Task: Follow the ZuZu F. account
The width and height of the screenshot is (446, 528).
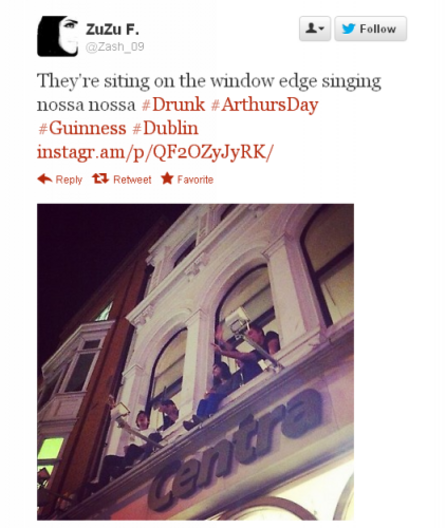Action: tap(371, 29)
